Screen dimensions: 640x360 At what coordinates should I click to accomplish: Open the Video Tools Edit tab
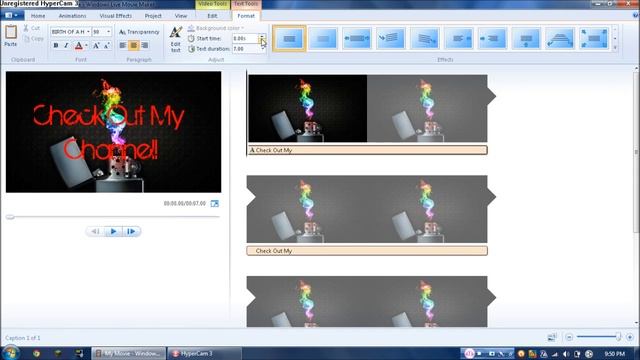pos(212,16)
